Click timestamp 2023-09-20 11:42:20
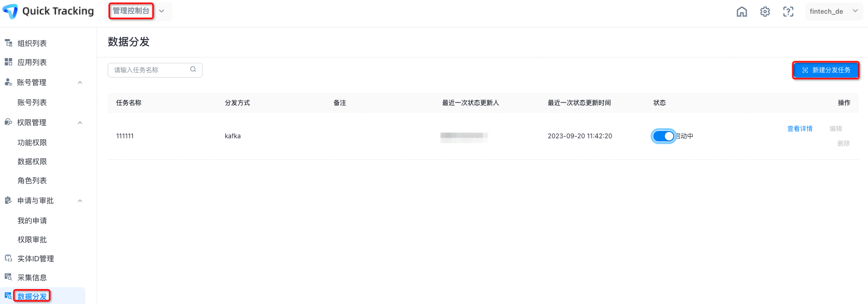The image size is (868, 304). tap(580, 136)
